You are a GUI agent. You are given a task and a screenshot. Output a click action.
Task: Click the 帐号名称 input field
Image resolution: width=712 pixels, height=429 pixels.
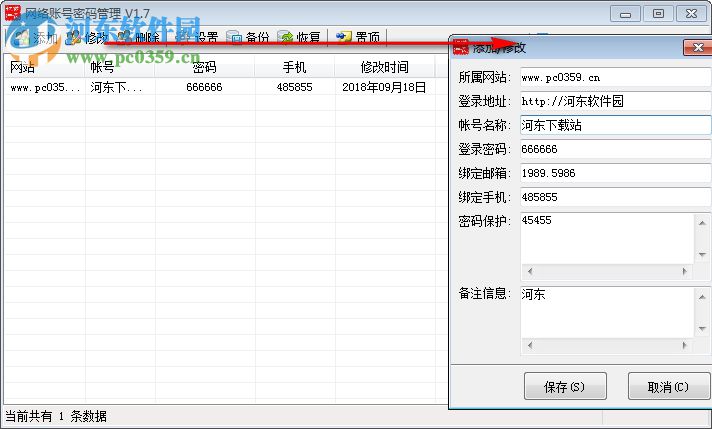point(616,125)
